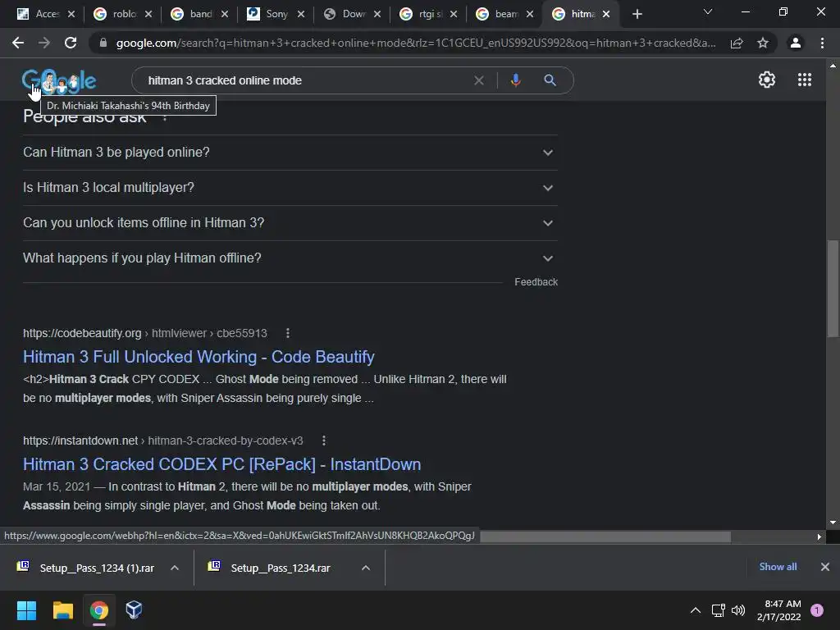Open 'Hitman 3 Full Unlocked Working - Code Beautify'
The image size is (840, 630).
click(199, 357)
